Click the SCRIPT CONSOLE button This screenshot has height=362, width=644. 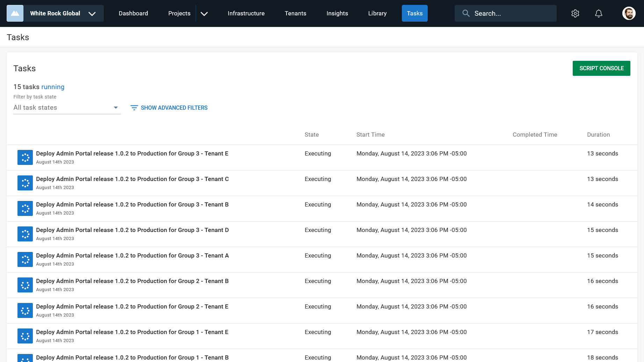click(x=601, y=68)
